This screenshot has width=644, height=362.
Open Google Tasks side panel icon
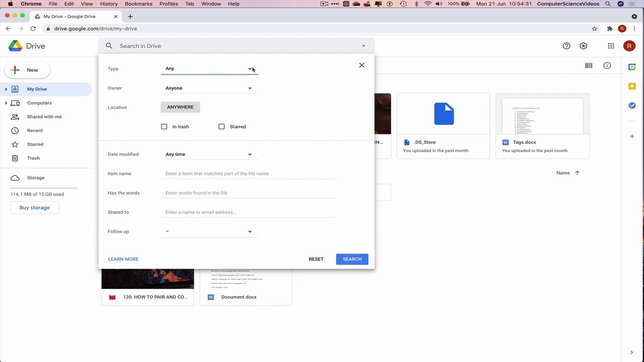point(632,106)
